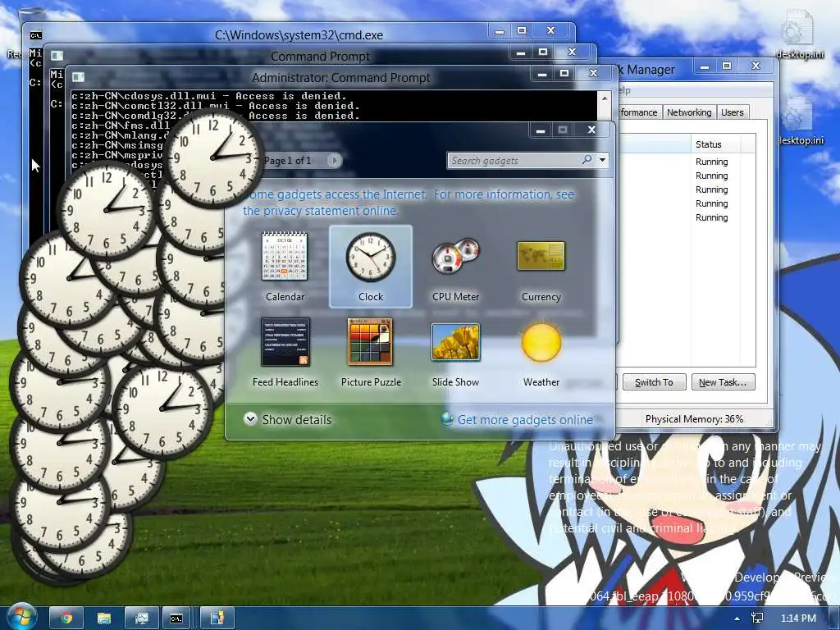This screenshot has height=630, width=840.
Task: Click the Command Prompt window system icon
Action: pos(57,56)
